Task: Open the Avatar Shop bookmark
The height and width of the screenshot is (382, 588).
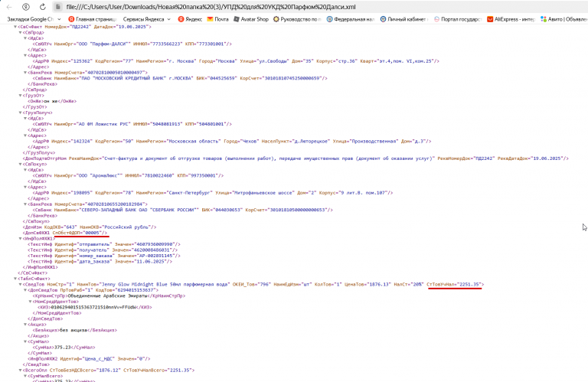Action: click(x=251, y=19)
